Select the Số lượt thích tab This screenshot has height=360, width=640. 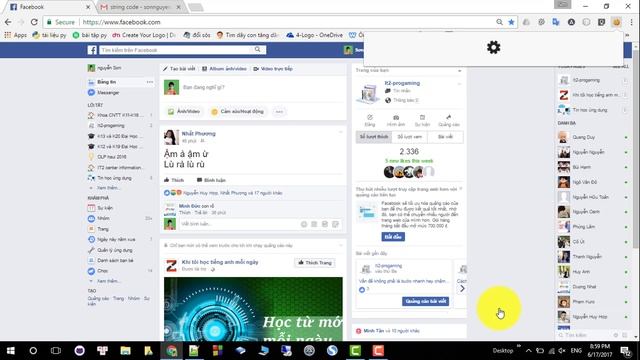click(373, 137)
